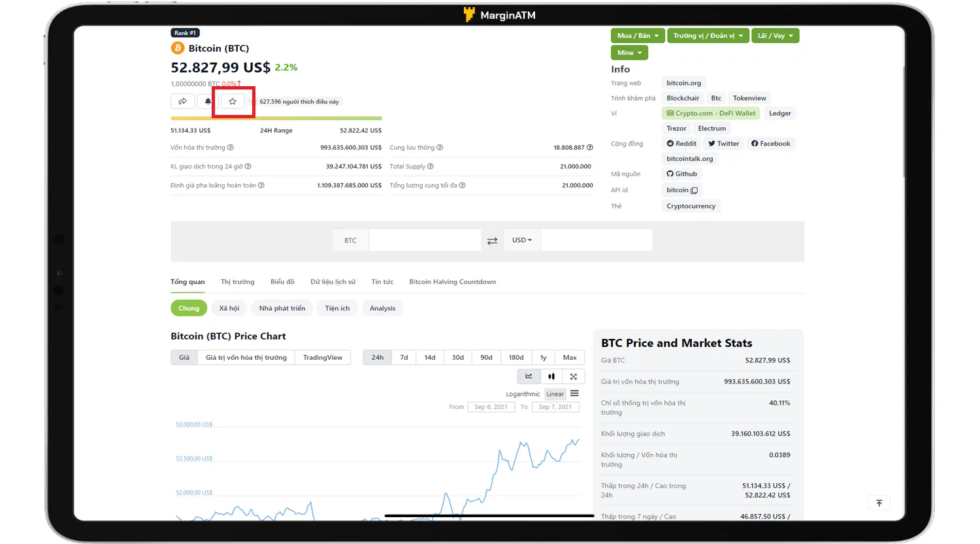Click the share arrow icon button
Image resolution: width=980 pixels, height=544 pixels.
click(182, 101)
